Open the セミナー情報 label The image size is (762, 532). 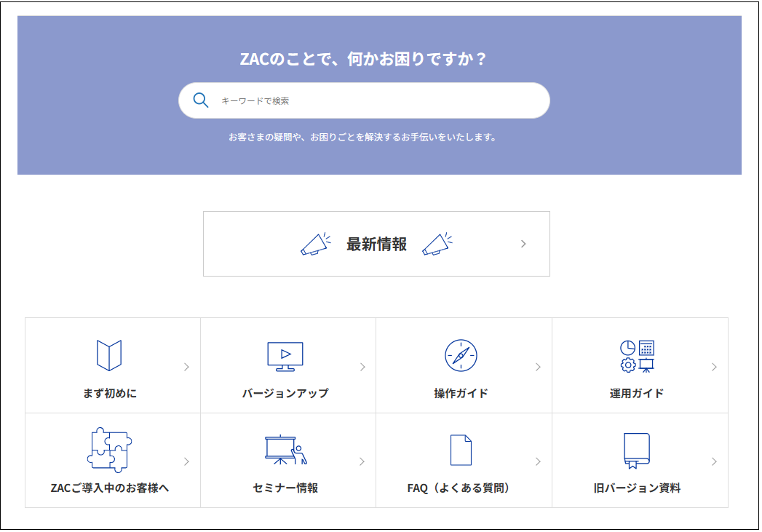click(285, 488)
